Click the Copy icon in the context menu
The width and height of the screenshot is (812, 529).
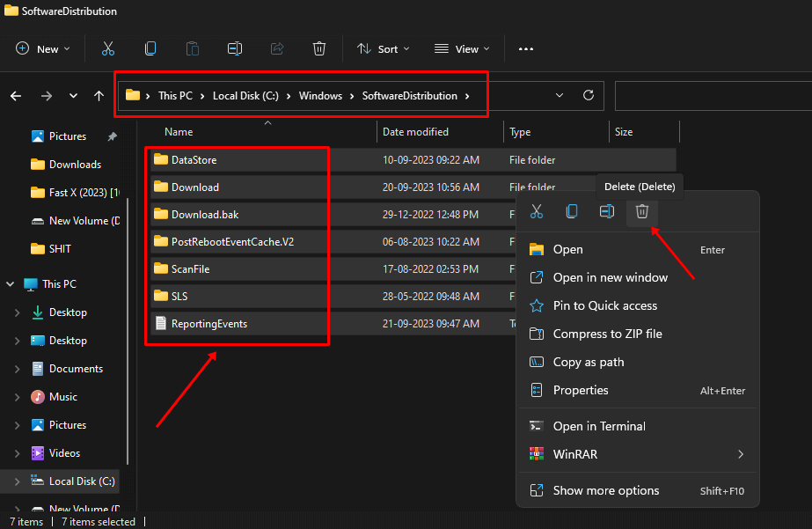[x=572, y=211]
